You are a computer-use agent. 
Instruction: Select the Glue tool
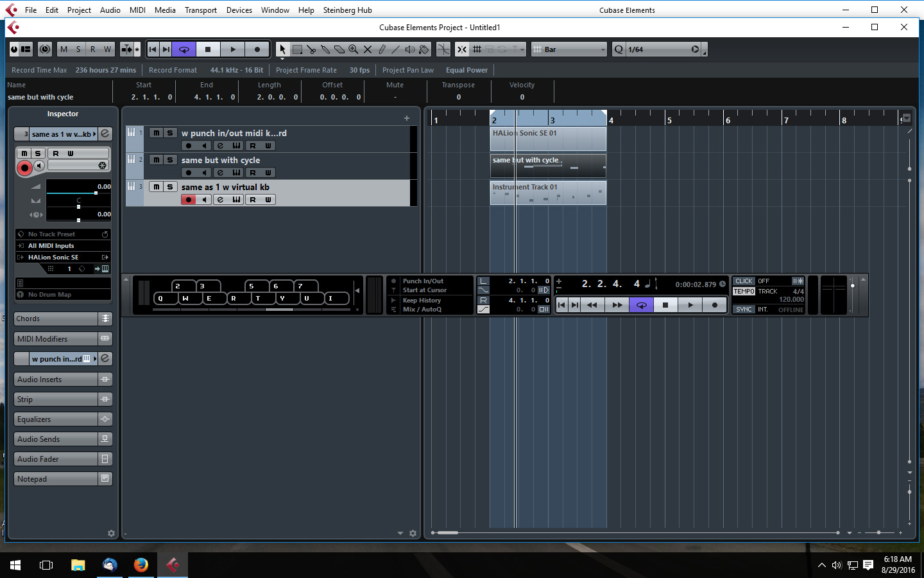coord(325,49)
